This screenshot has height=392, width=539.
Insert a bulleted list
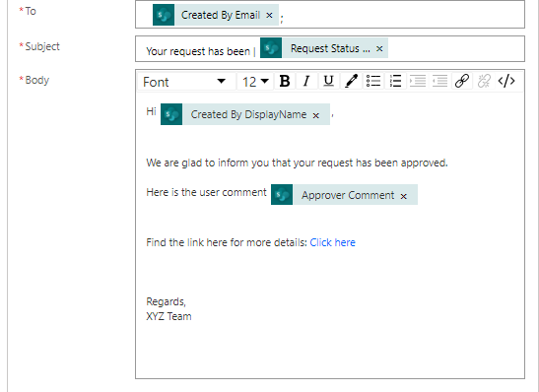pos(373,82)
